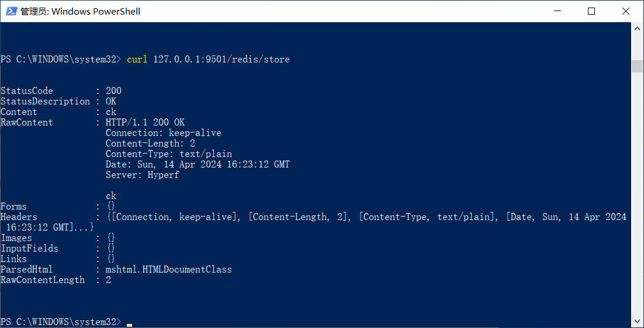Click the Content-Type: text/plain raw line

(169, 154)
